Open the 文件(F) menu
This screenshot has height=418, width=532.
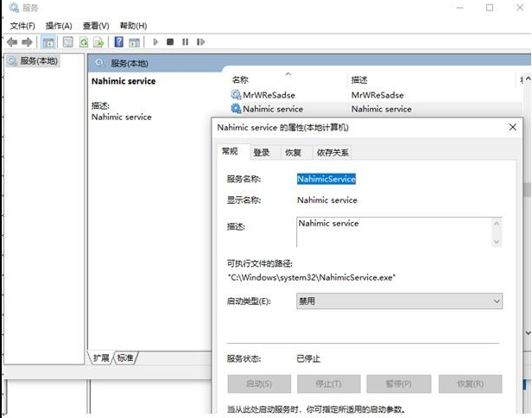pyautogui.click(x=22, y=26)
